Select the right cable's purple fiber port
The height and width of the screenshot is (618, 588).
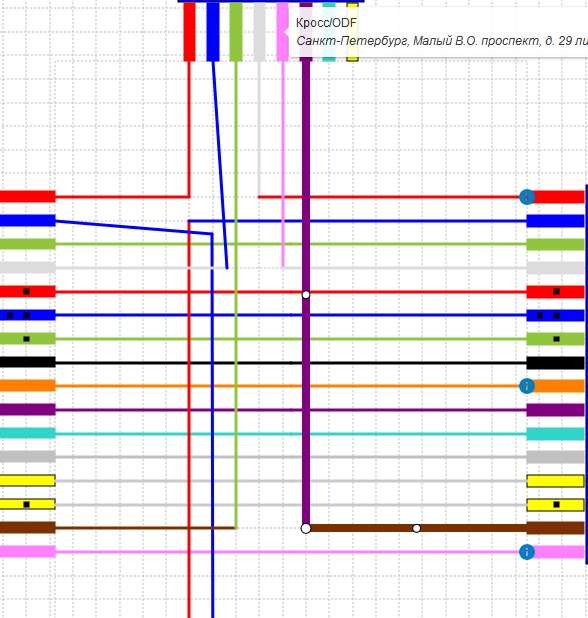click(x=556, y=410)
